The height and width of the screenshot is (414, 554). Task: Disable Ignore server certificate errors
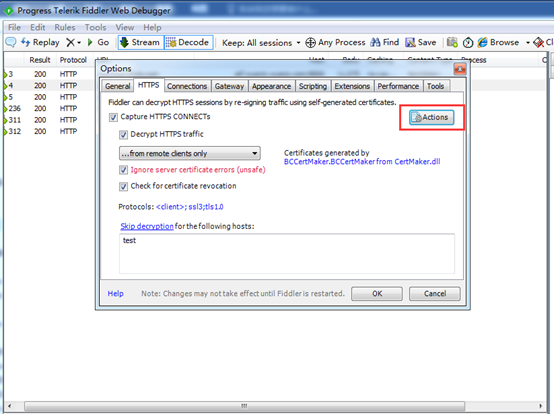tap(123, 170)
